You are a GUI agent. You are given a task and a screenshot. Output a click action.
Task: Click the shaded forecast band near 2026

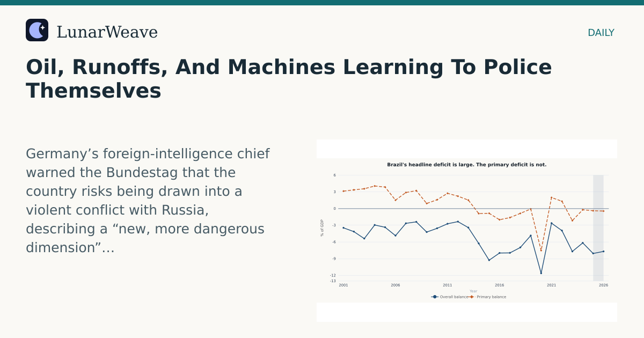[598, 227]
